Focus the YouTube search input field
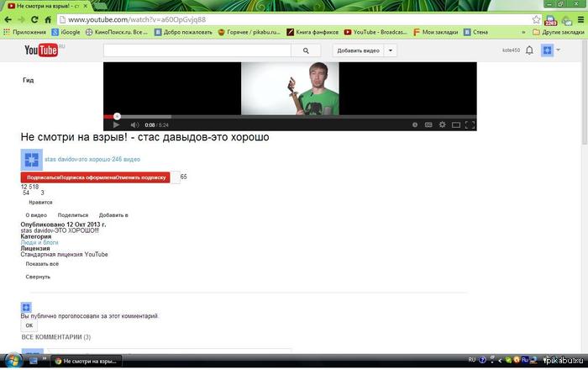 [197, 50]
